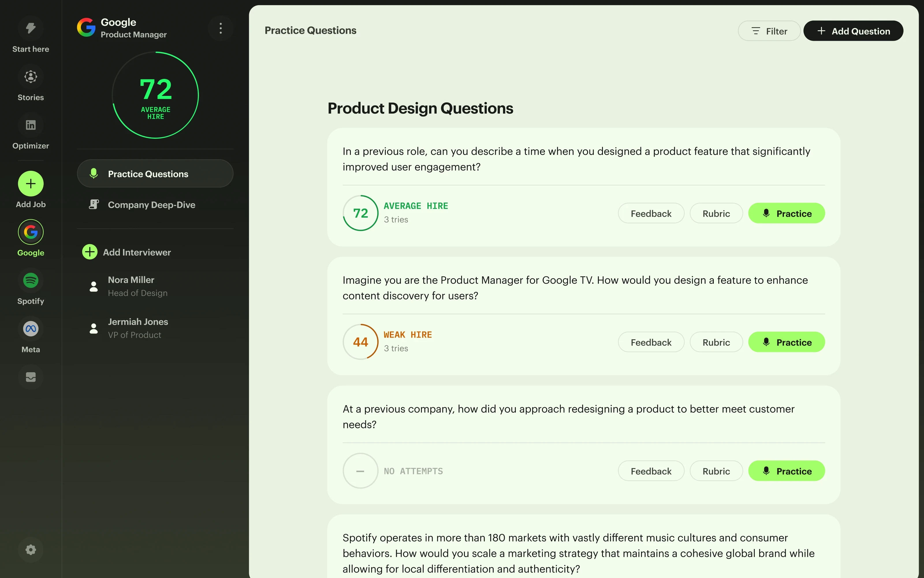Viewport: 924px width, 578px height.
Task: Select interviewer Jermiah Jones
Action: (x=155, y=328)
